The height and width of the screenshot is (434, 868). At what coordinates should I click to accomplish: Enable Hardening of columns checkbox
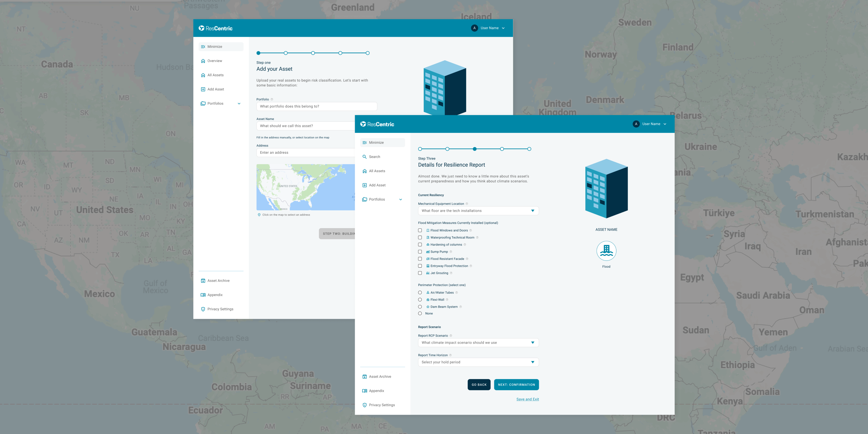(x=420, y=245)
